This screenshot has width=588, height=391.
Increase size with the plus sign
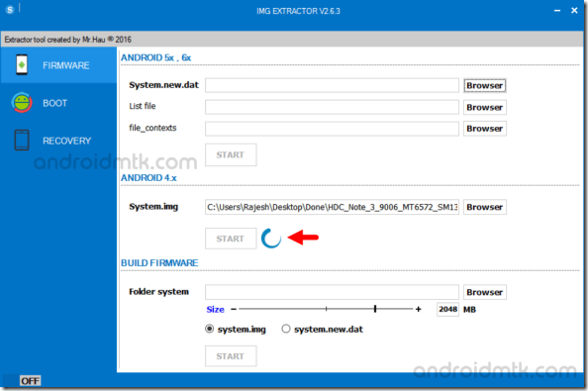[418, 309]
